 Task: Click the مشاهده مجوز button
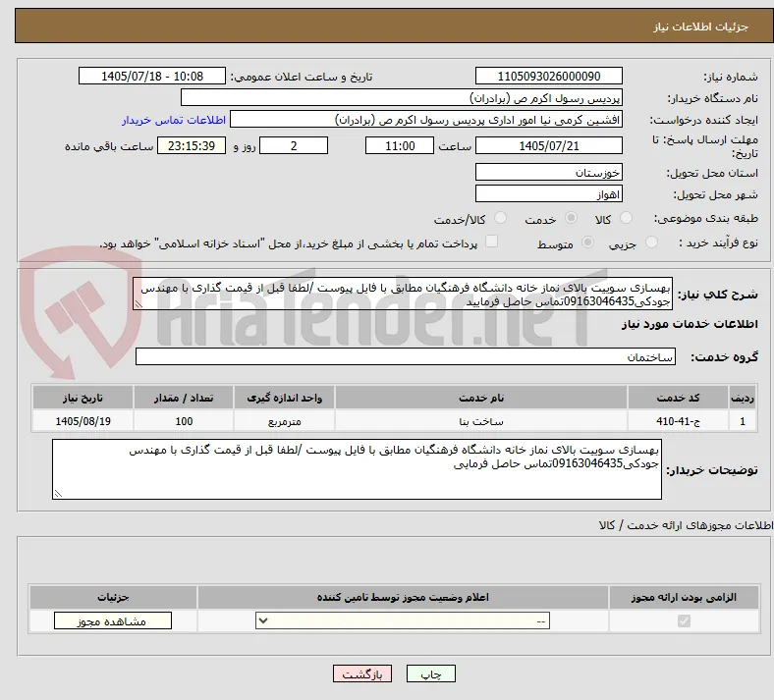pos(113,620)
